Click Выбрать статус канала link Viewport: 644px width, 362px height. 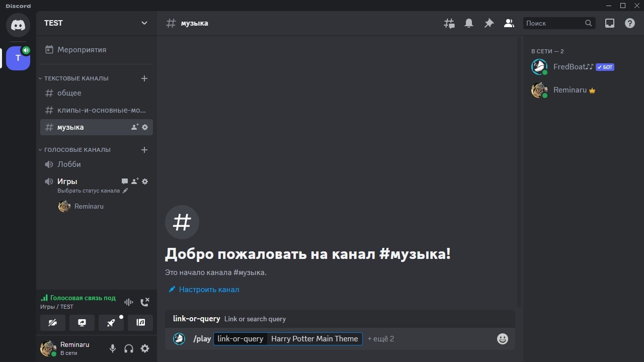coord(93,191)
